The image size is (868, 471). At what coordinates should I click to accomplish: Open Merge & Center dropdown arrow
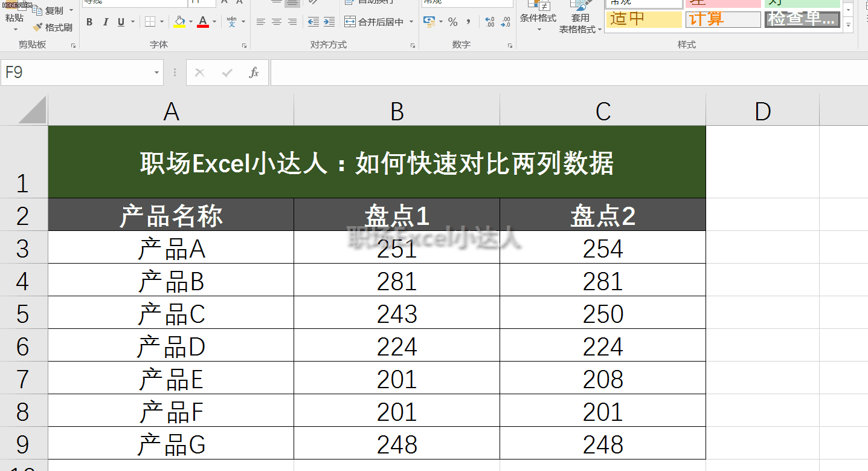(x=411, y=22)
